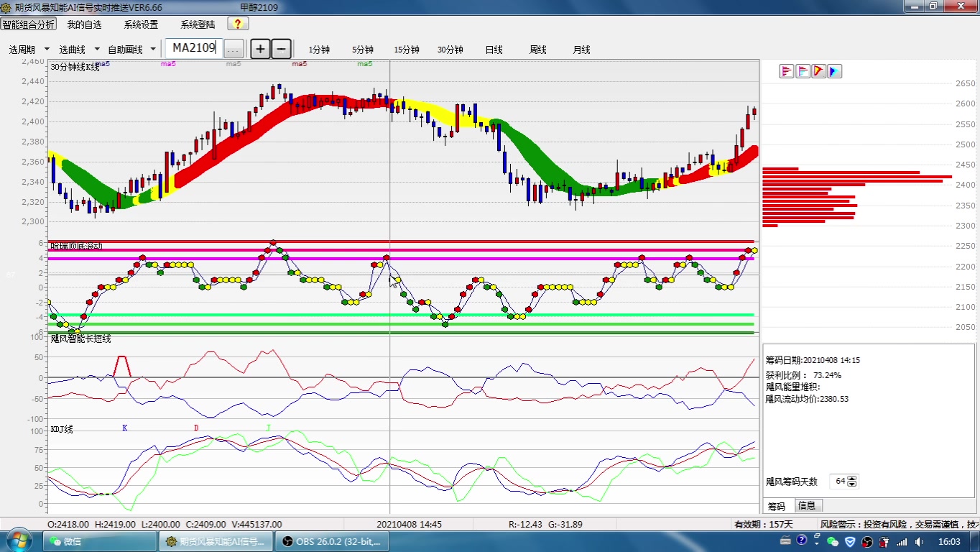Screen dimensions: 980x552
Task: Switch chart to 周线 period
Action: pyautogui.click(x=538, y=50)
